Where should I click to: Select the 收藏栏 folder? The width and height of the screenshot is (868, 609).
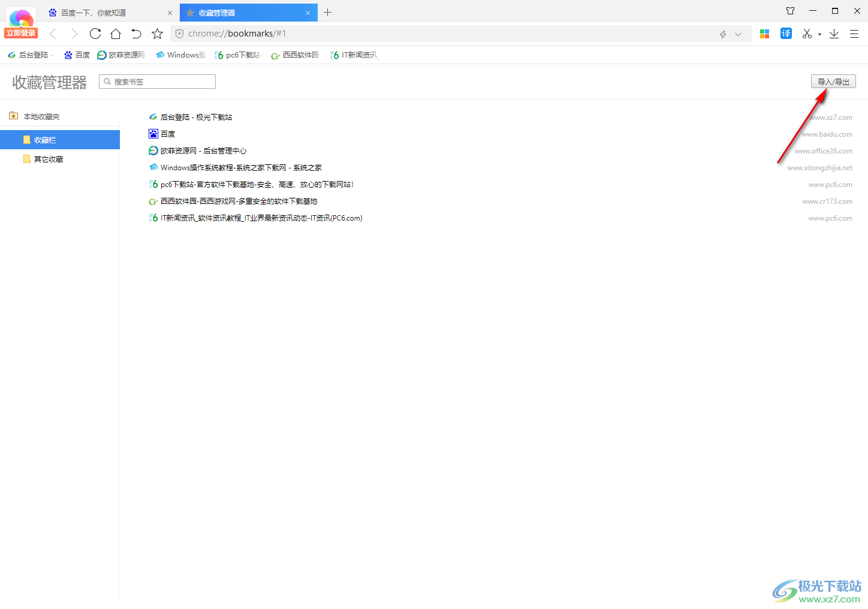click(x=60, y=140)
